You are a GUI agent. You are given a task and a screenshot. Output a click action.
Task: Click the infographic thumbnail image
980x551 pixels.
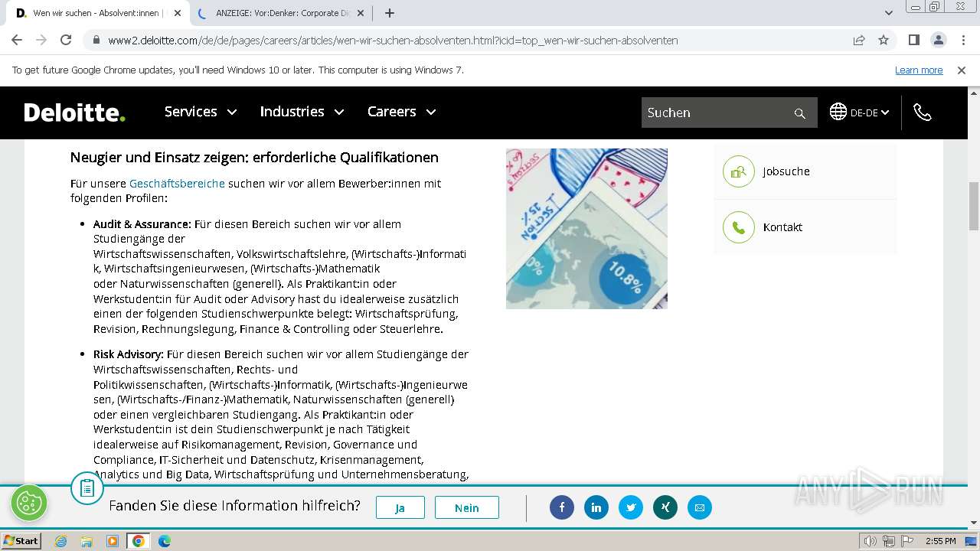point(586,229)
